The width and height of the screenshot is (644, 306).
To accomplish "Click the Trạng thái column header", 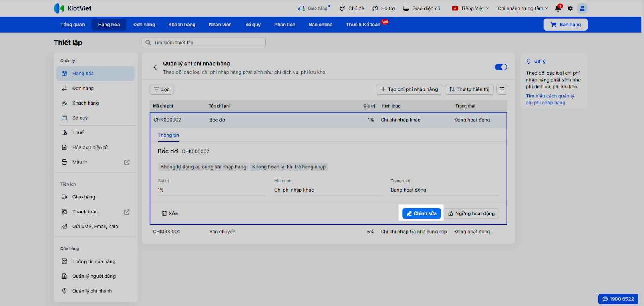I will click(465, 106).
